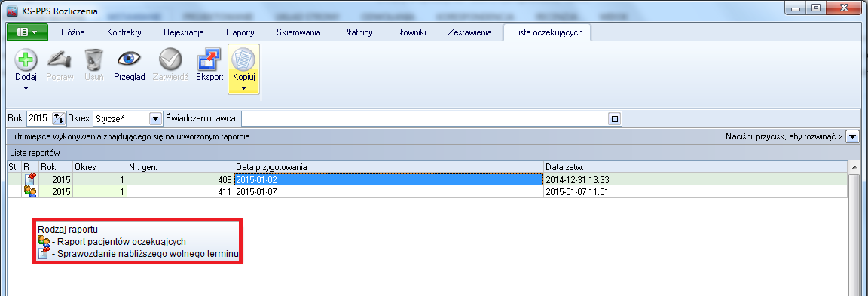The width and height of the screenshot is (868, 296).
Task: Click the Świadczeniodawca selection button
Action: pyautogui.click(x=614, y=118)
